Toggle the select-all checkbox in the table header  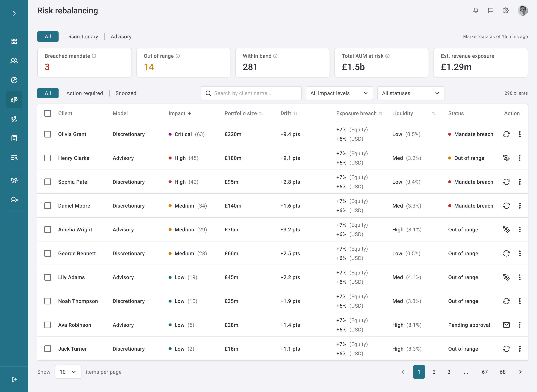(48, 113)
